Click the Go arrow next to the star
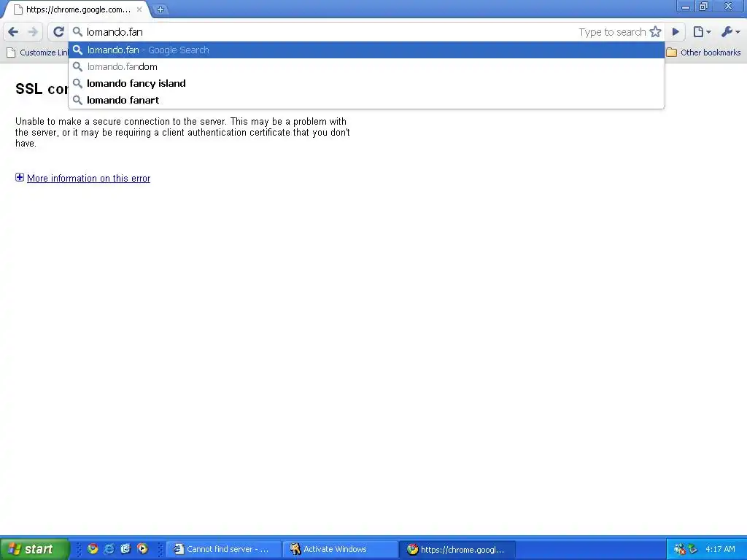Viewport: 747px width, 560px height. (x=676, y=32)
